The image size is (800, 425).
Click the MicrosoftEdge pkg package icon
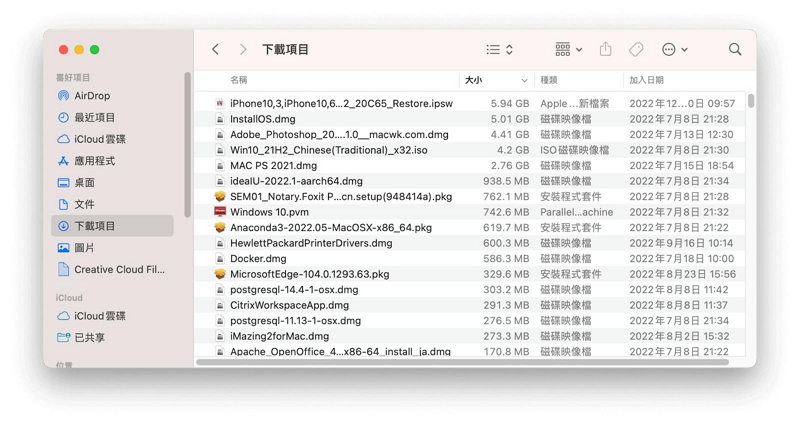coord(219,274)
